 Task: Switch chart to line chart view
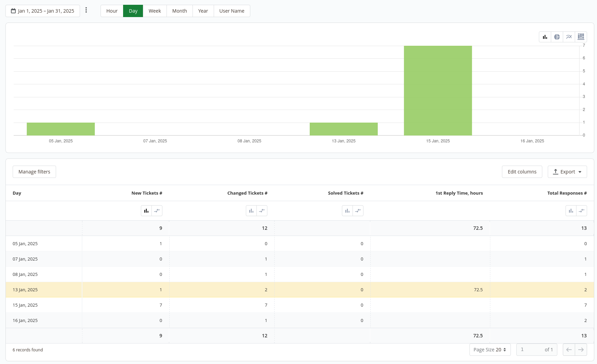[569, 37]
